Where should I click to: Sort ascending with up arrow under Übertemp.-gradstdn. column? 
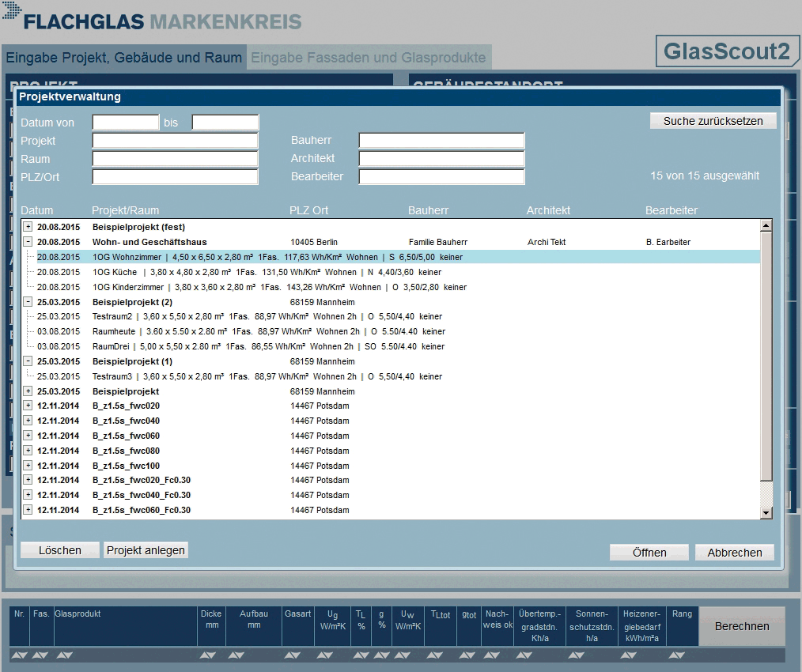(x=520, y=655)
